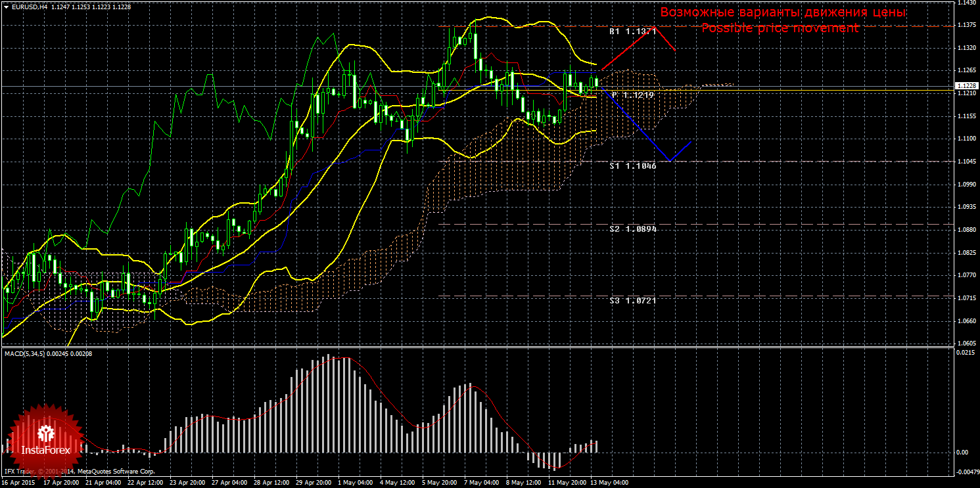980x488 pixels.
Task: Click 1.1100 on the price scale
Action: (966, 139)
